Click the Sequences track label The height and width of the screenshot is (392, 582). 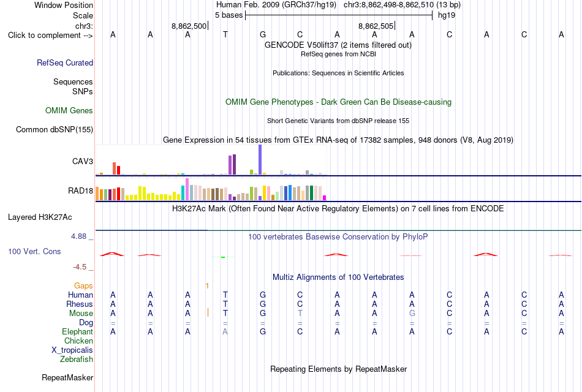pos(73,81)
